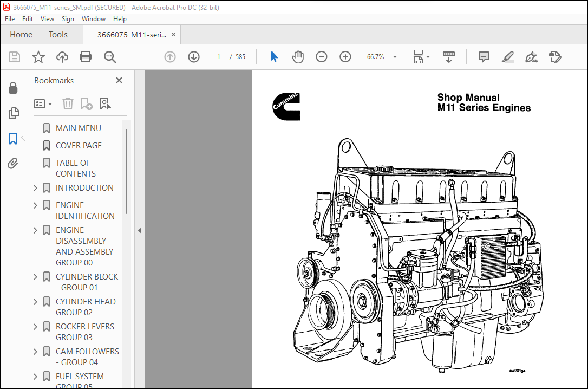This screenshot has width=588, height=389.
Task: Open the View menu
Action: tap(47, 19)
